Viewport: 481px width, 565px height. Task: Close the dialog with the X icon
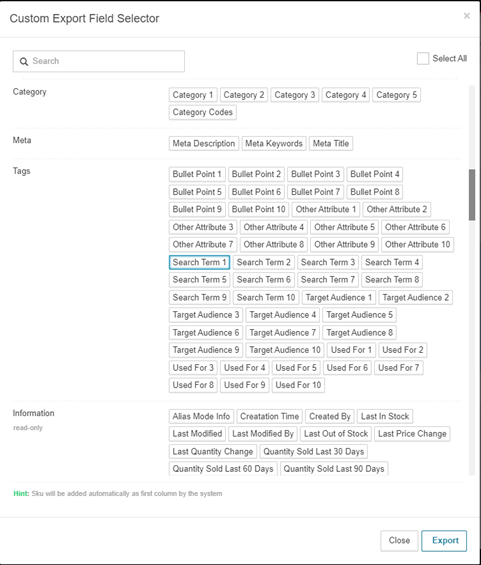click(467, 16)
